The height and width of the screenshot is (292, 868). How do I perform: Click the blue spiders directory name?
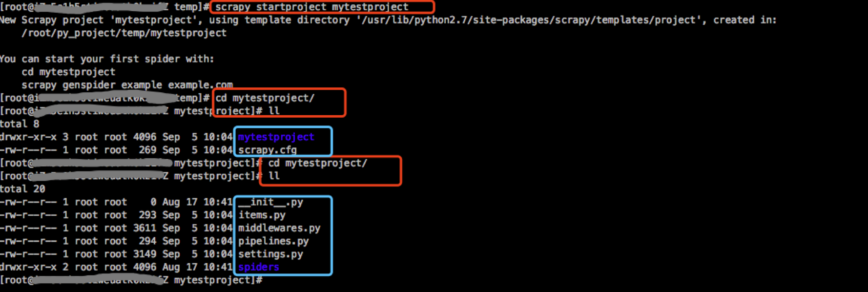point(258,267)
